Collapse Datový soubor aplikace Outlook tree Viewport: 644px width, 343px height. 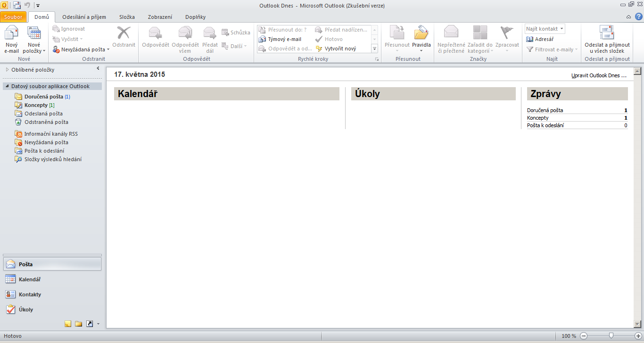(x=7, y=87)
